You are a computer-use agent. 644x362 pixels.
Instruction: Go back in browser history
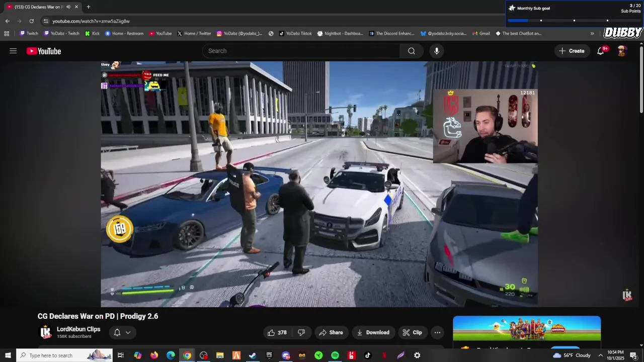[7, 21]
